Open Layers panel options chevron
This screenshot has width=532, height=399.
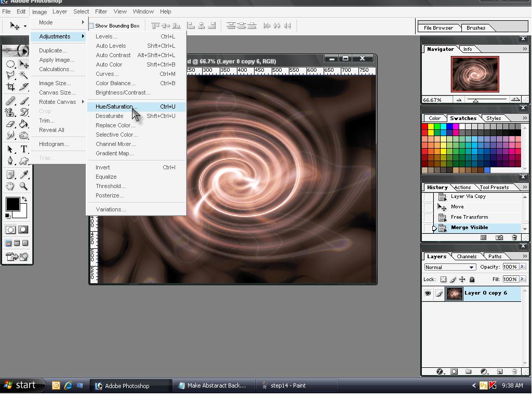(525, 257)
